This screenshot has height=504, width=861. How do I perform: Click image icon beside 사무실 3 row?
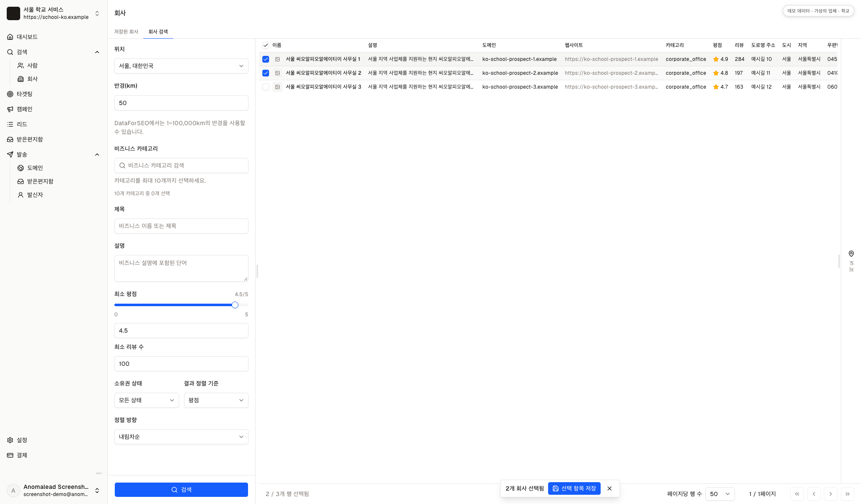pos(277,87)
